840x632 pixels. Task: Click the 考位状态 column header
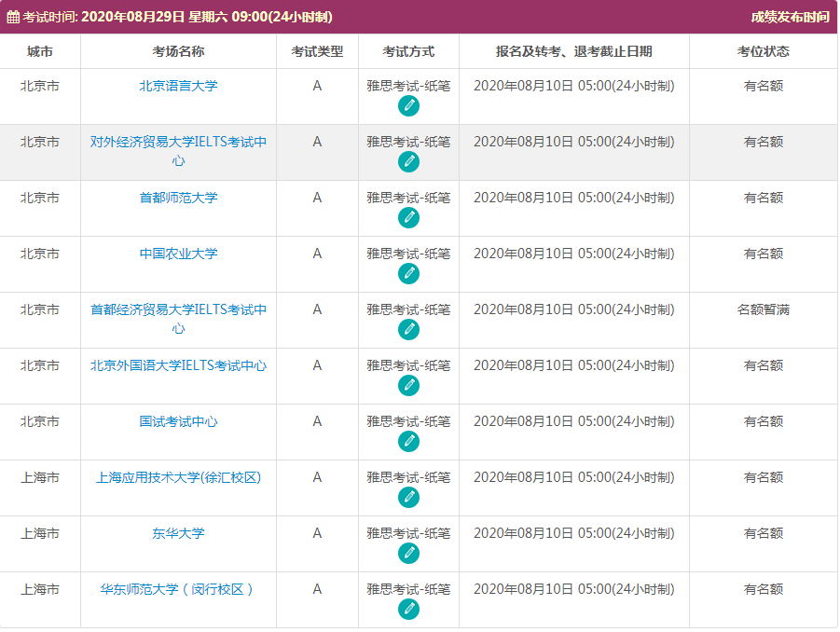click(763, 51)
